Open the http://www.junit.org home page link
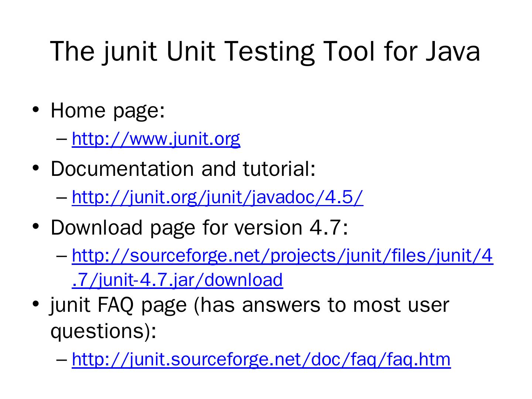This screenshot has width=532, height=399. coord(156,139)
